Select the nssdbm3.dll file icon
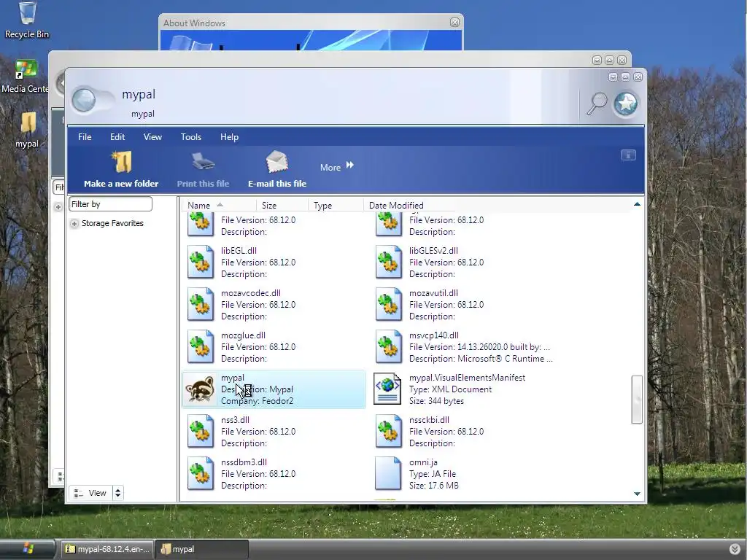This screenshot has width=747, height=560. tap(200, 474)
